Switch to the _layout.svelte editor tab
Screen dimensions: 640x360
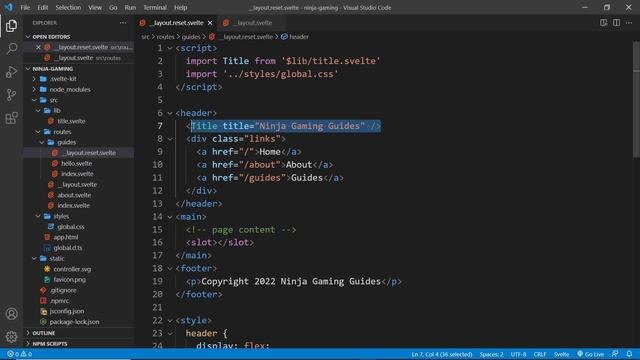point(251,23)
